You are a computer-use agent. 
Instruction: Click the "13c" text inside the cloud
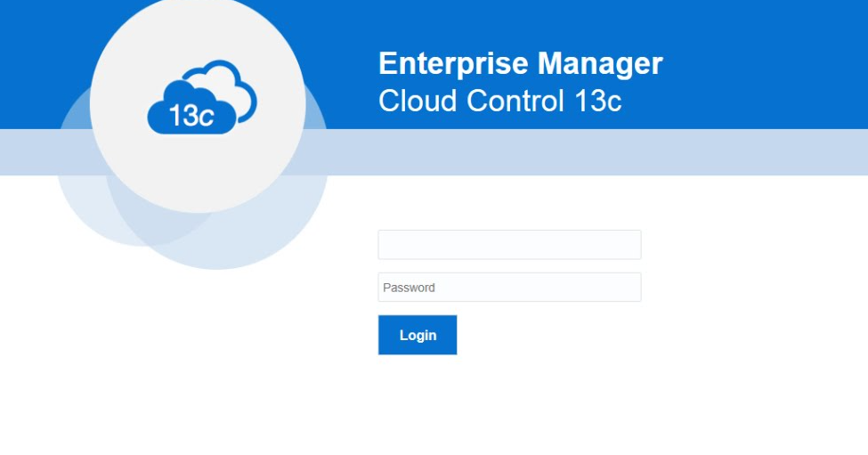click(x=191, y=116)
